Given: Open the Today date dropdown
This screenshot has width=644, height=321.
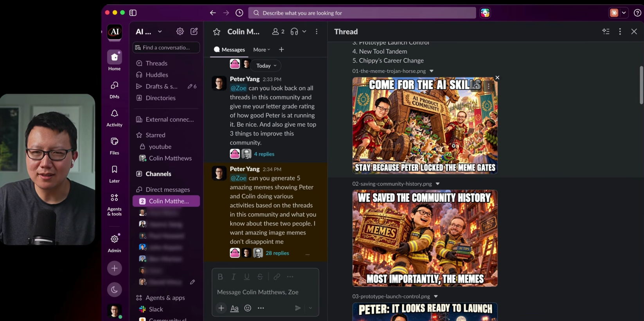Looking at the screenshot, I should point(266,66).
